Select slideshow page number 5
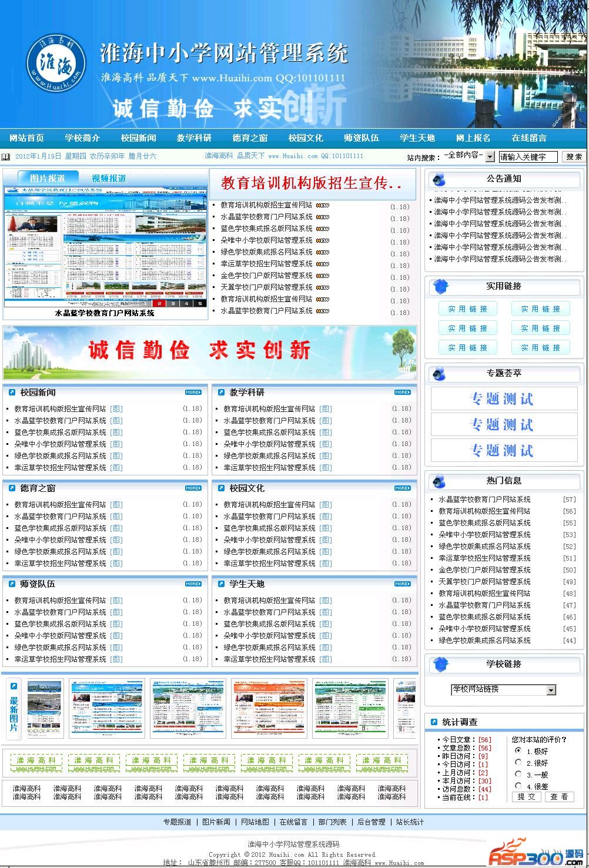 (200, 303)
